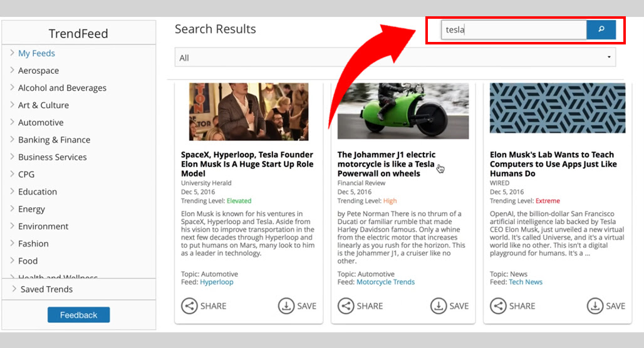Click blue geometric pattern thumbnail
This screenshot has width=644, height=348.
click(558, 108)
